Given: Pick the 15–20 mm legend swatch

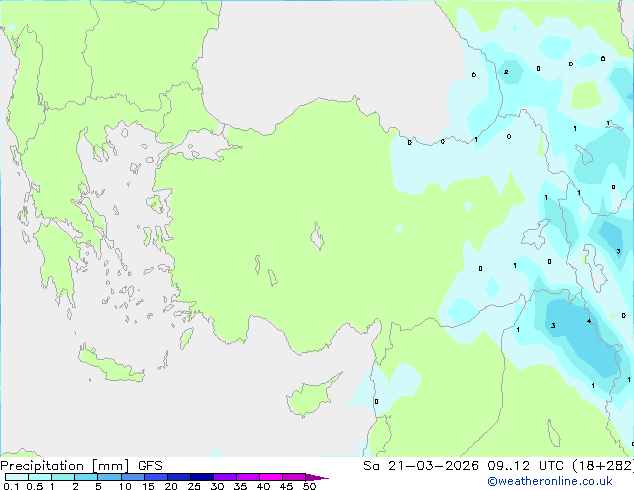Looking at the screenshot, I should pyautogui.click(x=156, y=477).
